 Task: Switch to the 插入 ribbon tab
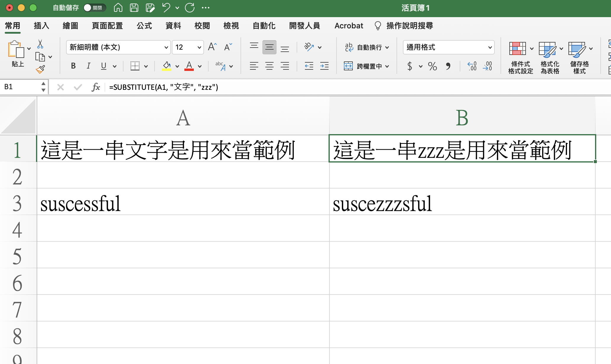pos(41,26)
